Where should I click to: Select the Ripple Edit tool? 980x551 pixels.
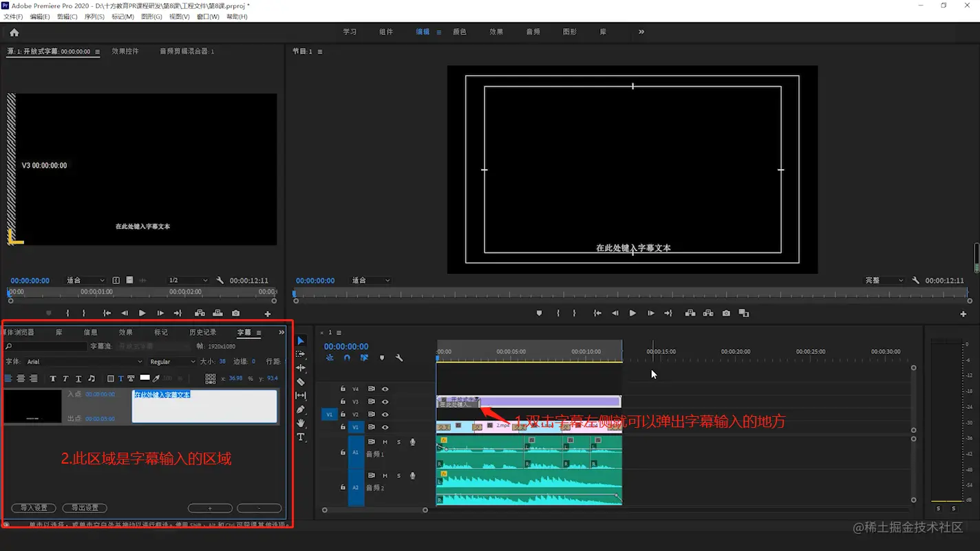pyautogui.click(x=301, y=368)
